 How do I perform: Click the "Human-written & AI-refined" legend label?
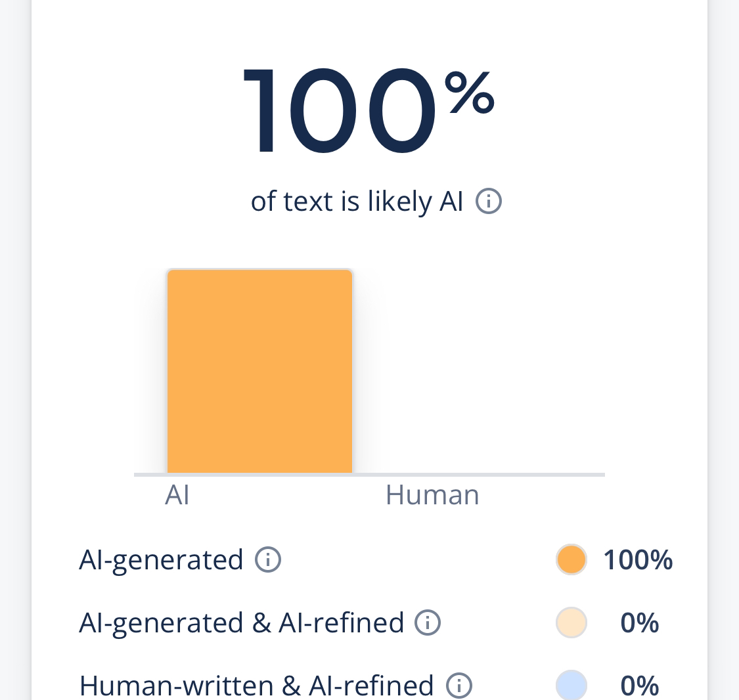[x=256, y=686]
